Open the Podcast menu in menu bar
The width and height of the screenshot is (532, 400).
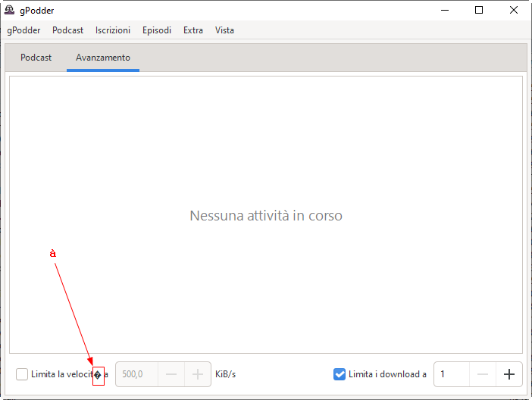pyautogui.click(x=67, y=30)
